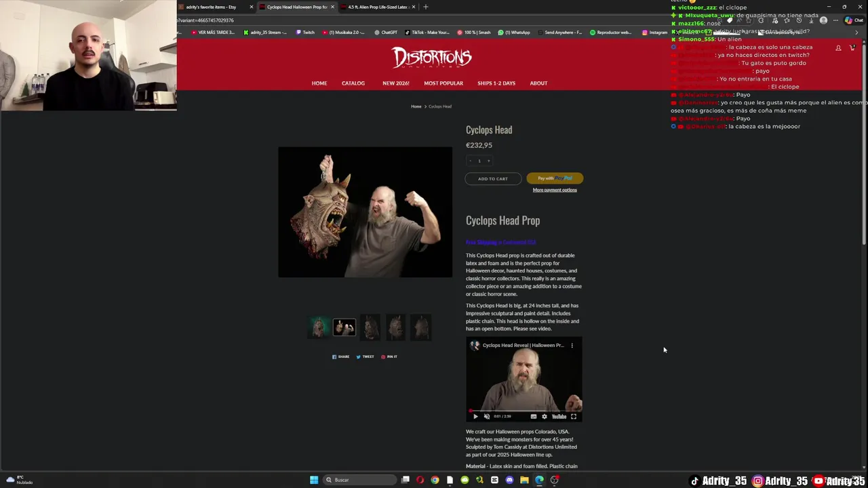This screenshot has height=488, width=868.
Task: Open CapCut from the taskbar
Action: click(494, 480)
